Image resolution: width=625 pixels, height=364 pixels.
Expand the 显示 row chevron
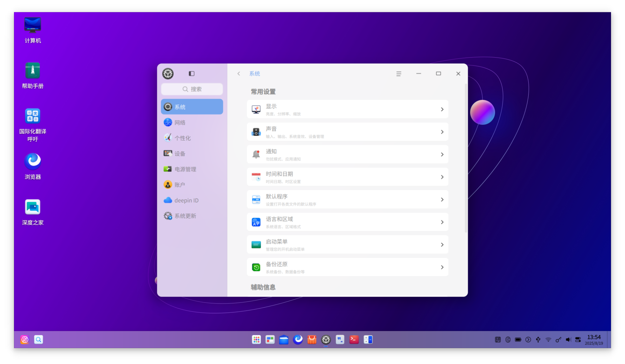[442, 109]
